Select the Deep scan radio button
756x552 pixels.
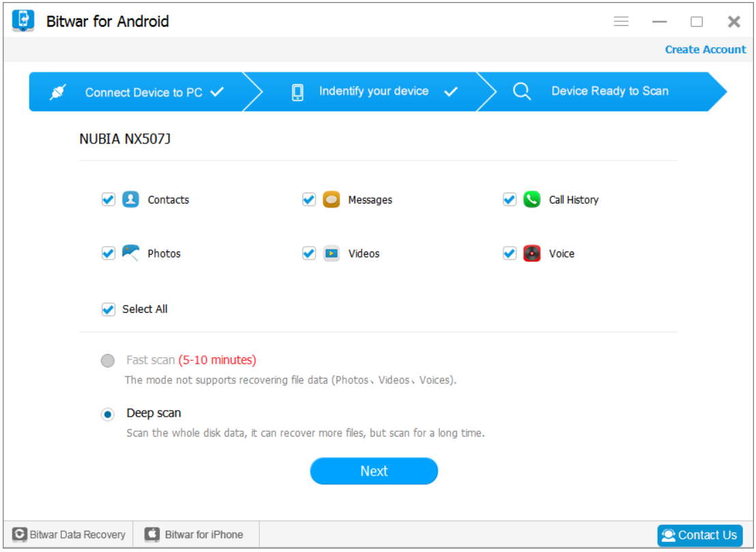[107, 413]
